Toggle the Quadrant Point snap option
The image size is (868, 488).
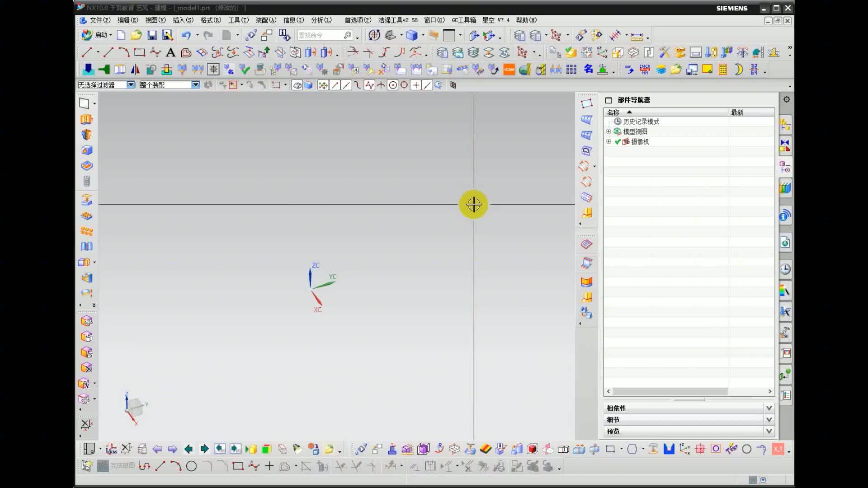tap(404, 85)
